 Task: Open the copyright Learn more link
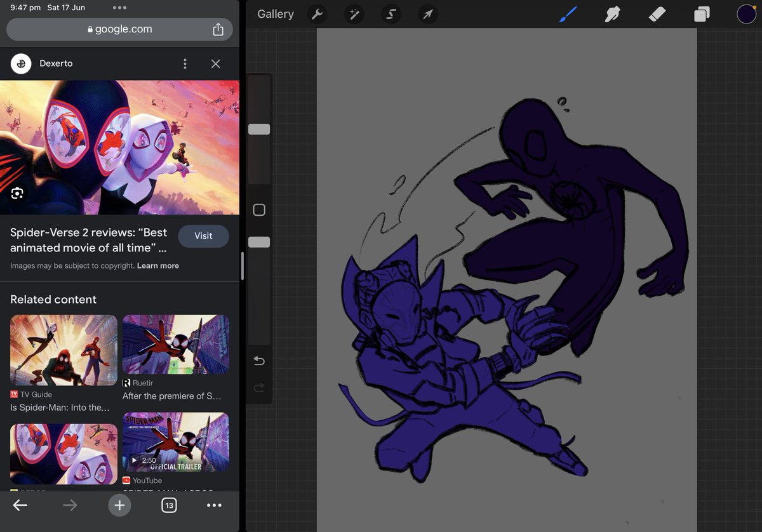(x=158, y=265)
